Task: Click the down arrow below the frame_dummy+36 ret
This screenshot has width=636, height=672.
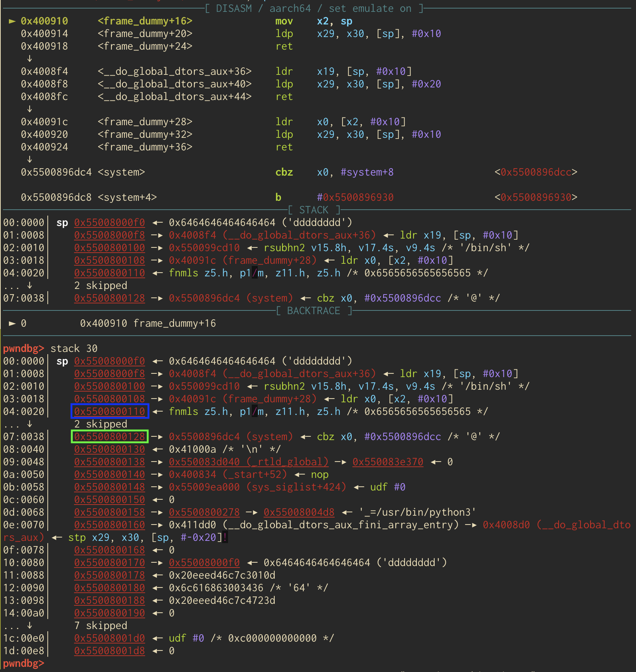Action: coord(30,159)
